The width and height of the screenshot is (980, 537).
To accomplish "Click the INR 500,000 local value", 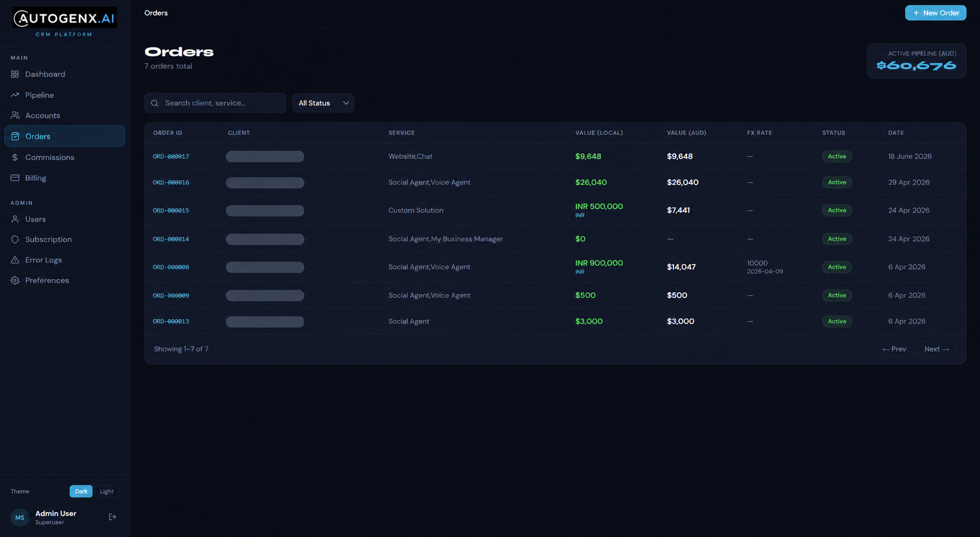I will tap(599, 207).
